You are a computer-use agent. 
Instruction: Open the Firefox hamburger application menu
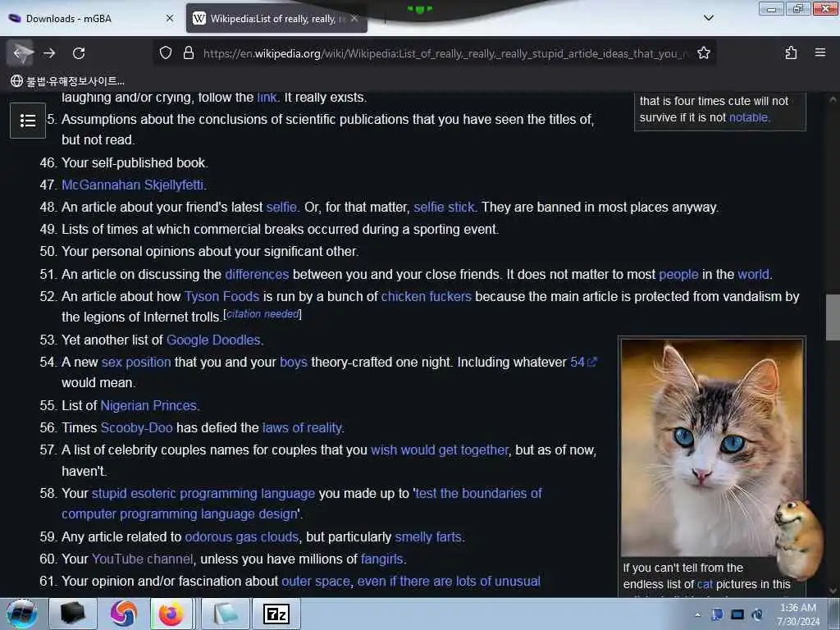(820, 52)
